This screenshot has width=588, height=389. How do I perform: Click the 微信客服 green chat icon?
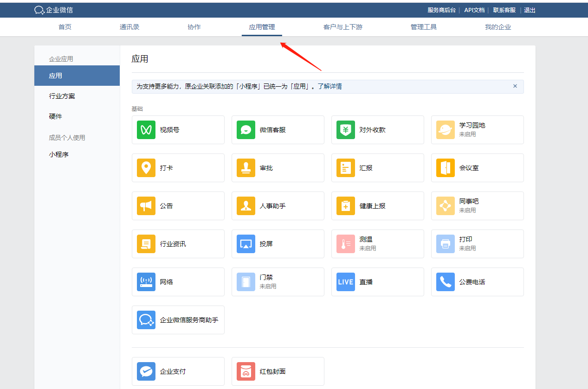pyautogui.click(x=246, y=130)
